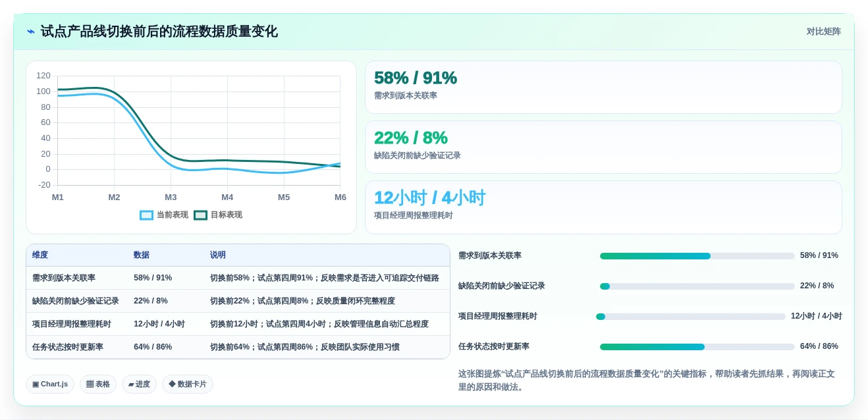This screenshot has width=868, height=420.
Task: Click the description starting 切换前12小时
Action: point(319,325)
